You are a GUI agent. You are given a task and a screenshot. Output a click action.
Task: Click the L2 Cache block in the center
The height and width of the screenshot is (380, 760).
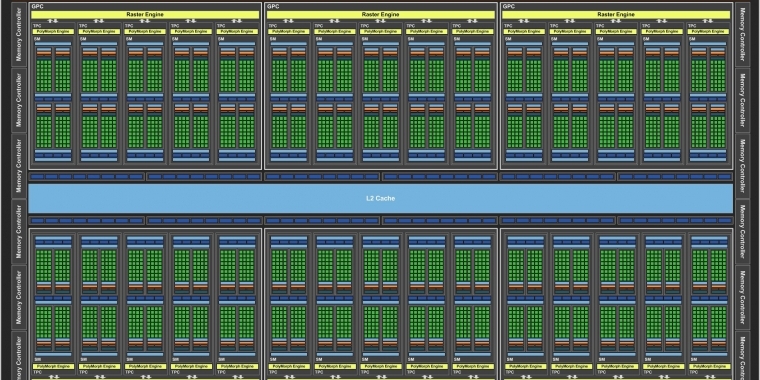(380, 198)
